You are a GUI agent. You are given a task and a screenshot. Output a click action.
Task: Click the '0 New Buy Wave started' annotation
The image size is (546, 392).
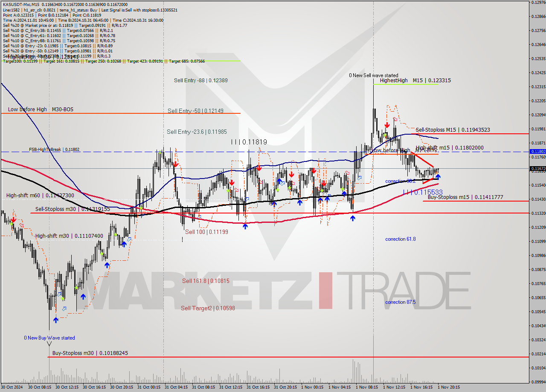pos(49,338)
